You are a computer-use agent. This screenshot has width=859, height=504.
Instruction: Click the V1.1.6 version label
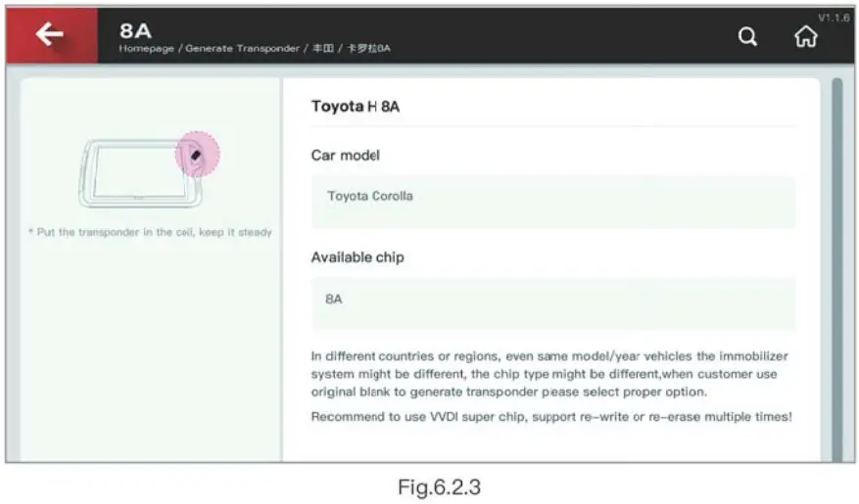click(834, 19)
